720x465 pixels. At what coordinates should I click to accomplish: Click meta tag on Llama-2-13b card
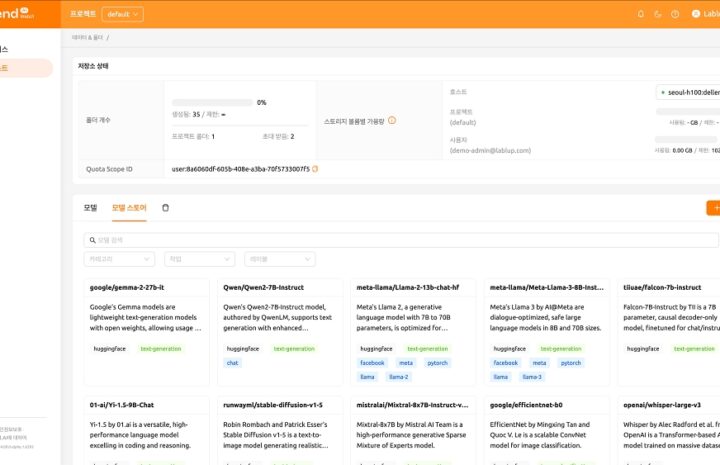[x=406, y=363]
